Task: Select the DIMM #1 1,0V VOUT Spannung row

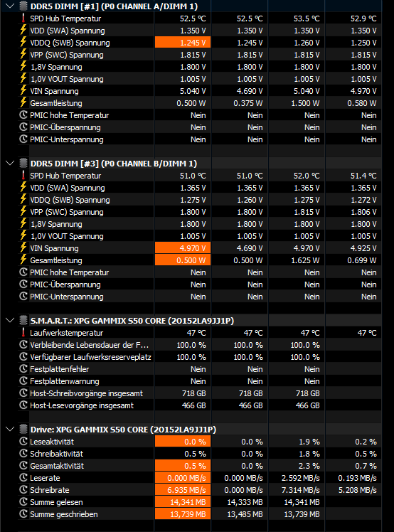Action: coord(200,79)
